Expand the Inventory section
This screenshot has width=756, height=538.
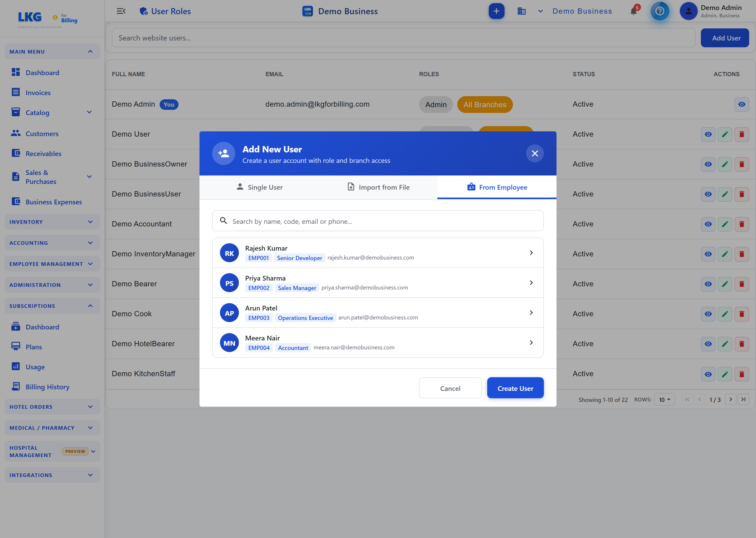coord(52,222)
